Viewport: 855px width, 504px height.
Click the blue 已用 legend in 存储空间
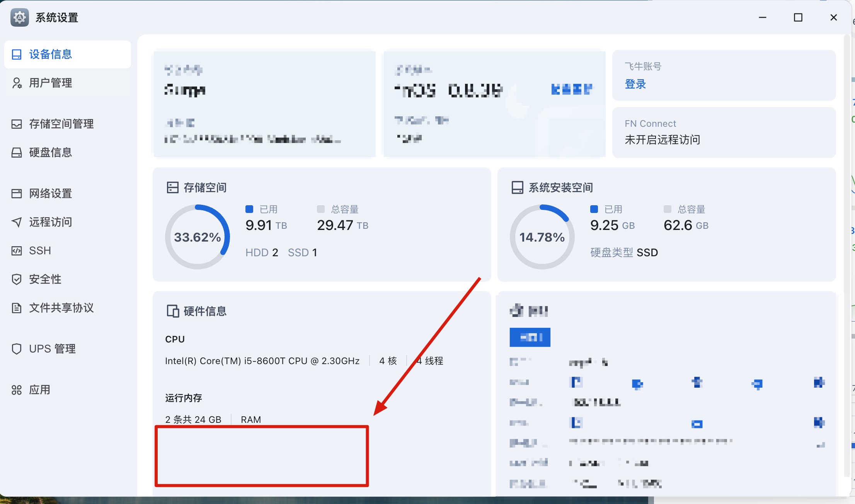[262, 209]
